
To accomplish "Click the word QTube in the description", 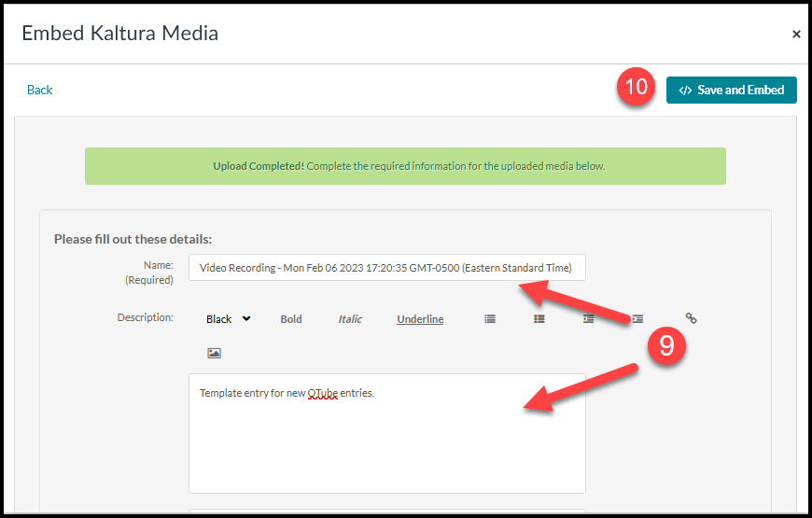I will pos(323,393).
